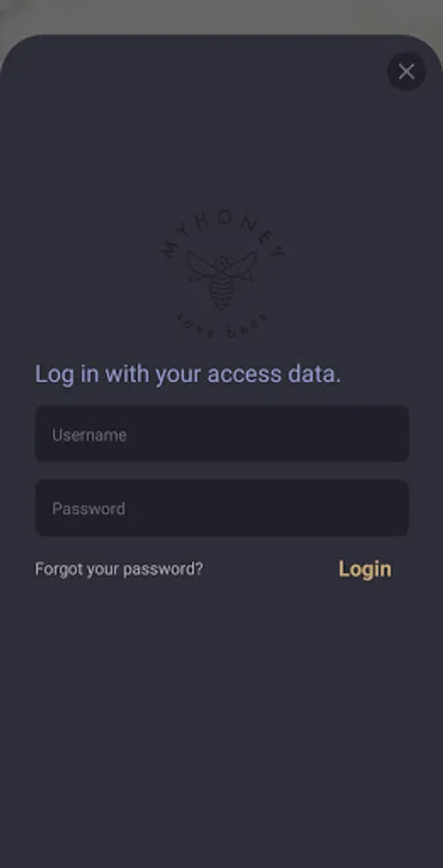Click the 'Log in with your access data.' heading
The width and height of the screenshot is (443, 868).
point(188,374)
